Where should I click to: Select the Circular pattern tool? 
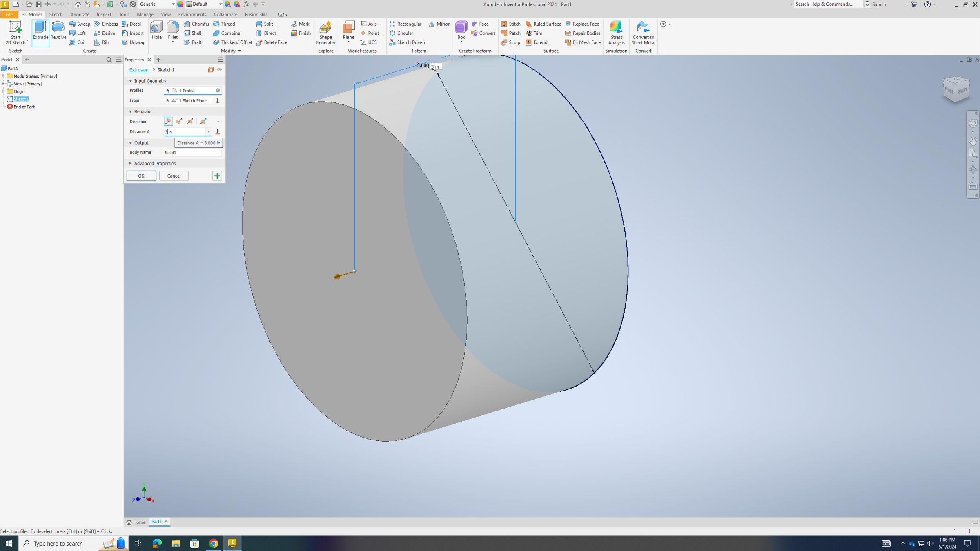[x=401, y=33]
